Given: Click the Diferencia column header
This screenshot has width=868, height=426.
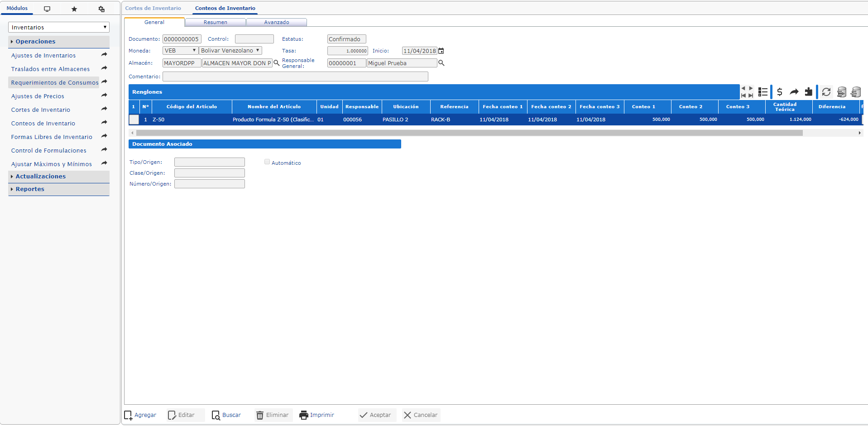Looking at the screenshot, I should coord(836,107).
